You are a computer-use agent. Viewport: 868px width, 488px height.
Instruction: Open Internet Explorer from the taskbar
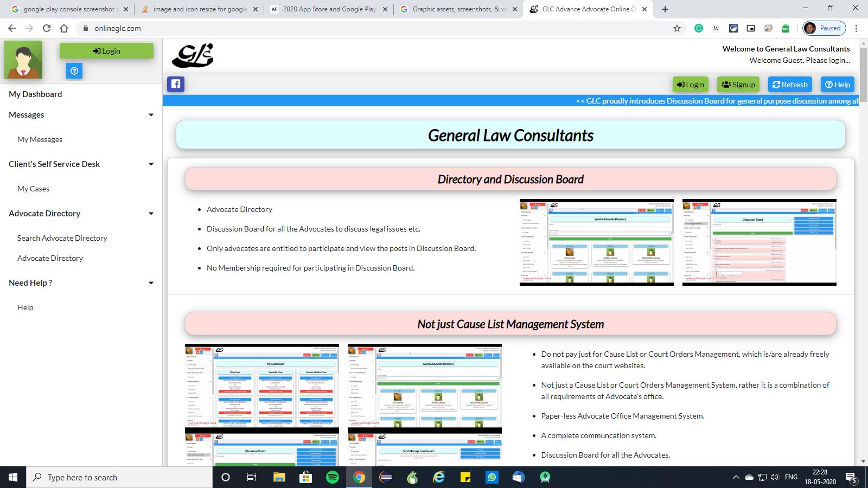point(439,477)
